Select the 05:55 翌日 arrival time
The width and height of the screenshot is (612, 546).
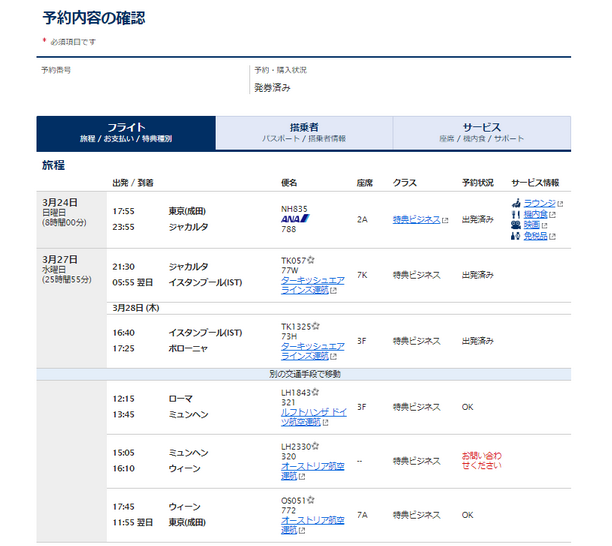(x=132, y=283)
